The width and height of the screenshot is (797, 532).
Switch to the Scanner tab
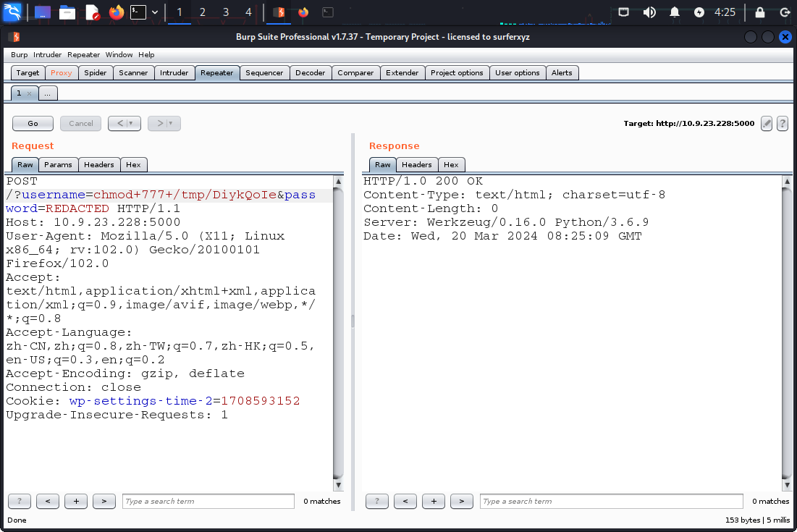133,72
